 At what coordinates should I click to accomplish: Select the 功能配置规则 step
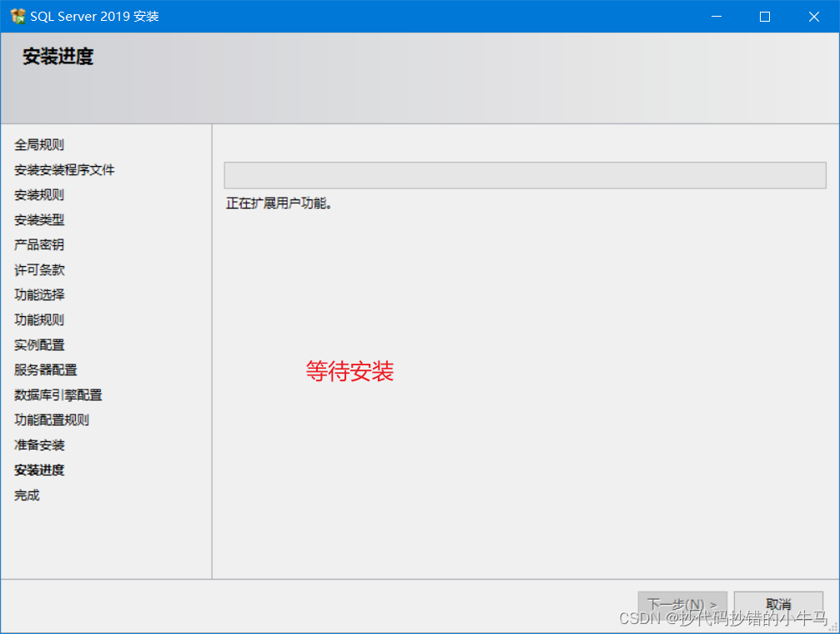click(52, 420)
